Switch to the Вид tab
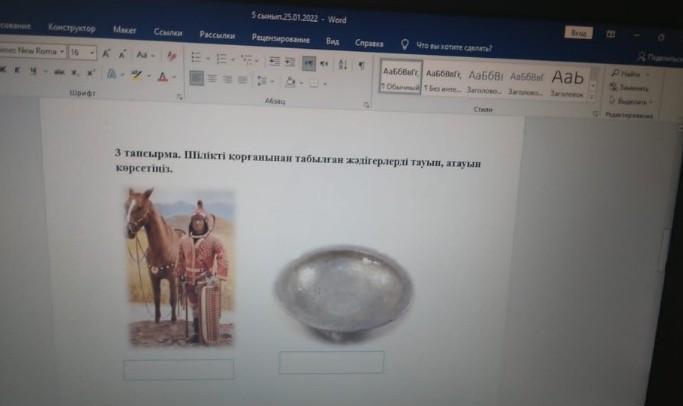The image size is (683, 406). 332,41
